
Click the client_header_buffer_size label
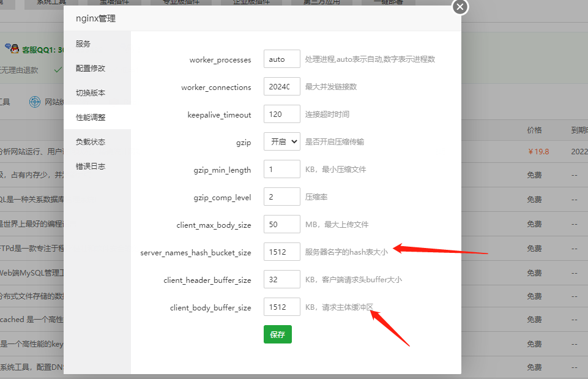pyautogui.click(x=207, y=280)
